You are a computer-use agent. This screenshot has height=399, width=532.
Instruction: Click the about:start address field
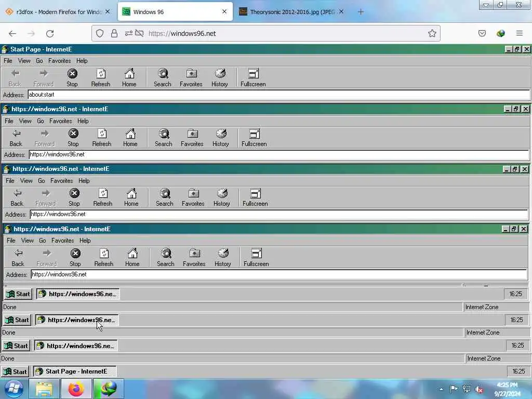[x=279, y=95]
